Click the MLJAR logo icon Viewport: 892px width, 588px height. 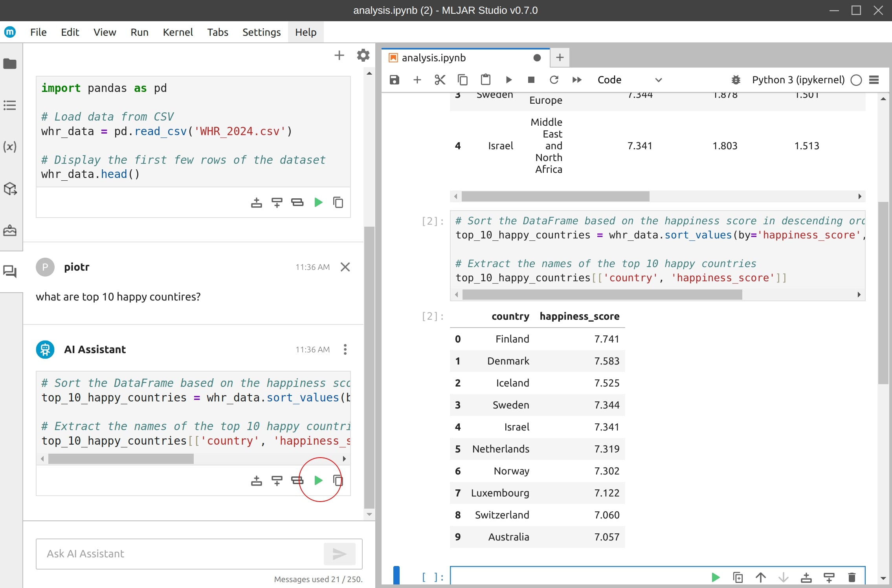(x=10, y=32)
